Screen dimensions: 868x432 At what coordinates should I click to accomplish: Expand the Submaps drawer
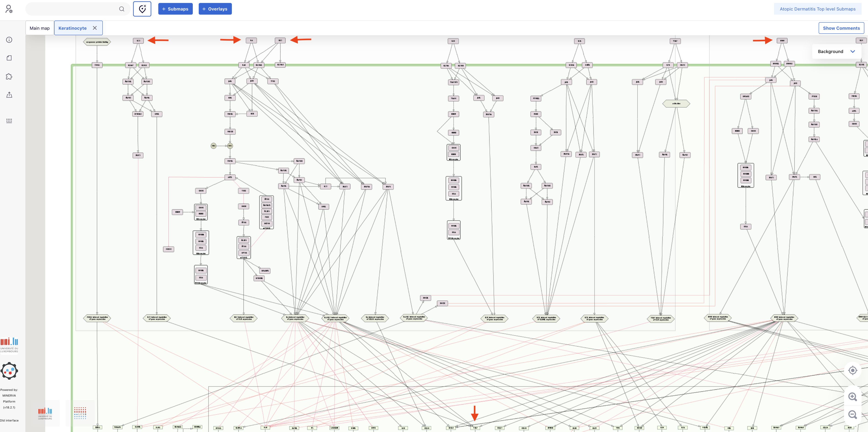click(x=175, y=9)
